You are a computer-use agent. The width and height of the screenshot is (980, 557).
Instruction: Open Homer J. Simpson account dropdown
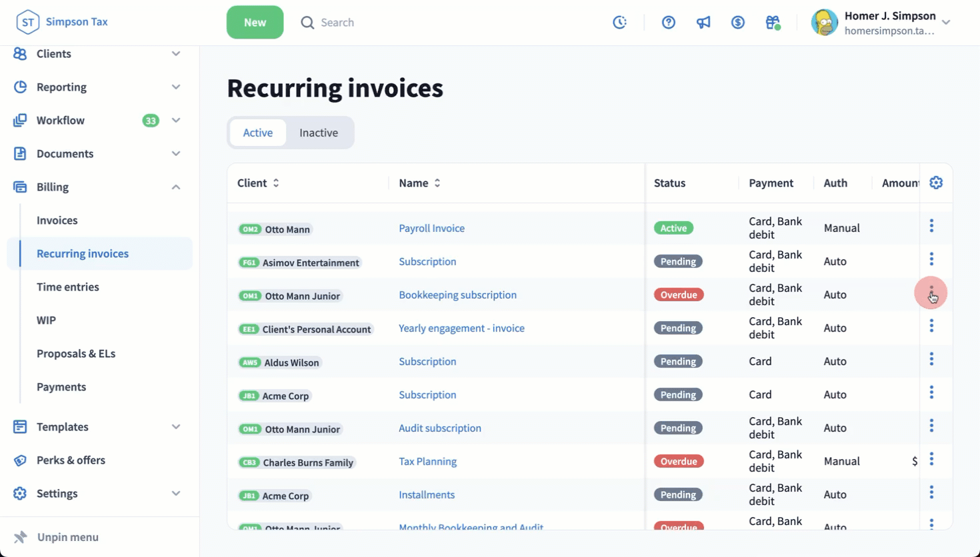[946, 22]
